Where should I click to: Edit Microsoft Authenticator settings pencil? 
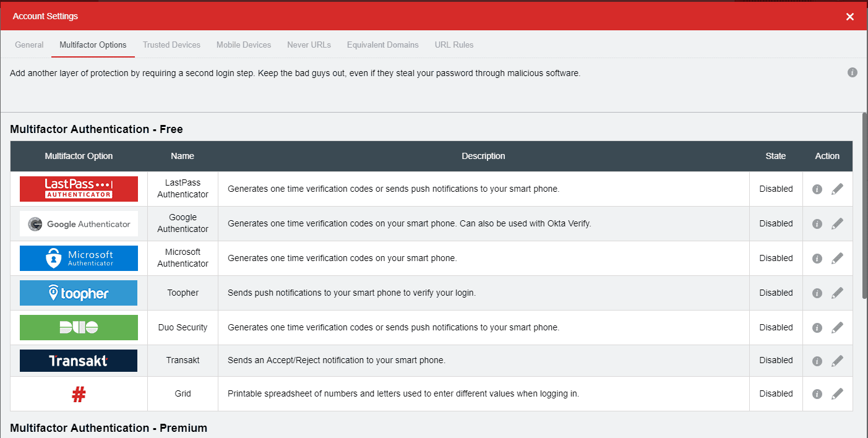pyautogui.click(x=837, y=259)
